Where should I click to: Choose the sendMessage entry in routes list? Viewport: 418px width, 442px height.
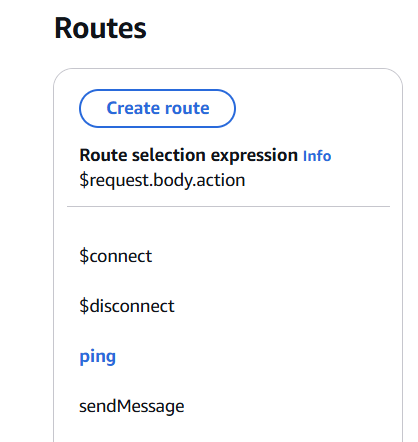coord(132,406)
